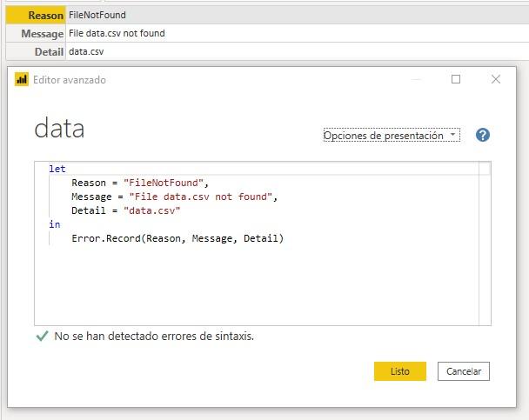The height and width of the screenshot is (420, 529).
Task: Click the Listo button
Action: click(x=399, y=371)
